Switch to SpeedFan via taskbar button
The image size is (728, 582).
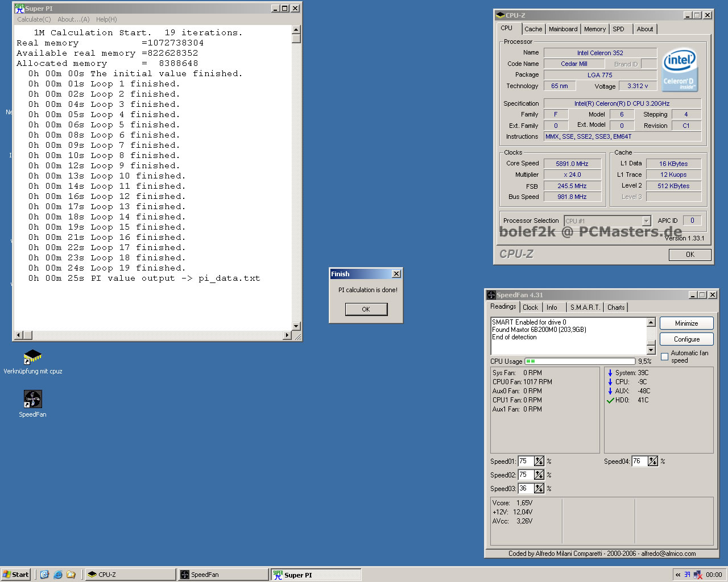point(223,575)
